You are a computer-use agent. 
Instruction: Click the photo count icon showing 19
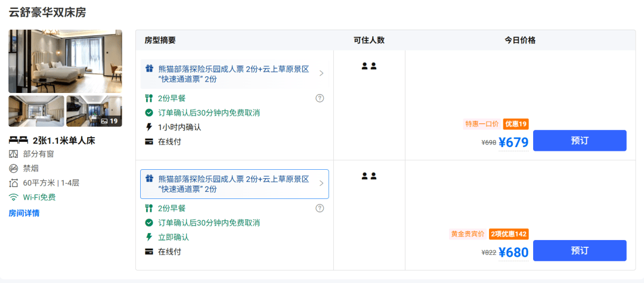(104, 121)
